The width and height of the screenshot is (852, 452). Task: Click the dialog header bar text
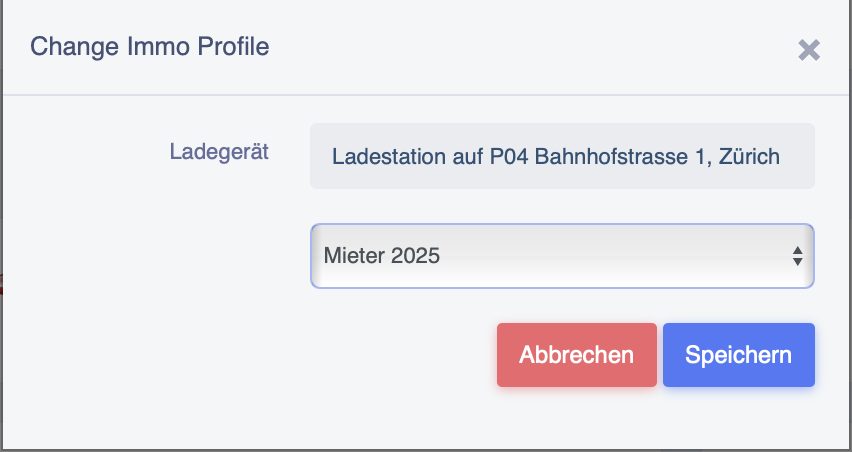coord(150,46)
